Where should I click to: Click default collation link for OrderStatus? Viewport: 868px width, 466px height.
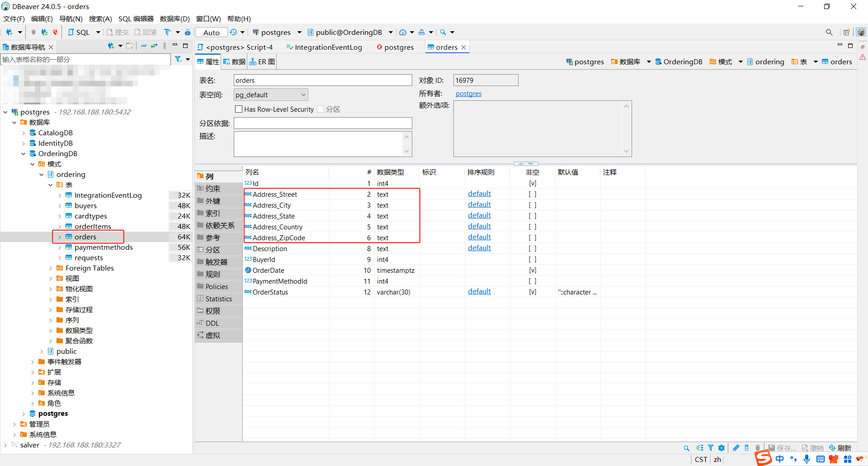click(479, 291)
